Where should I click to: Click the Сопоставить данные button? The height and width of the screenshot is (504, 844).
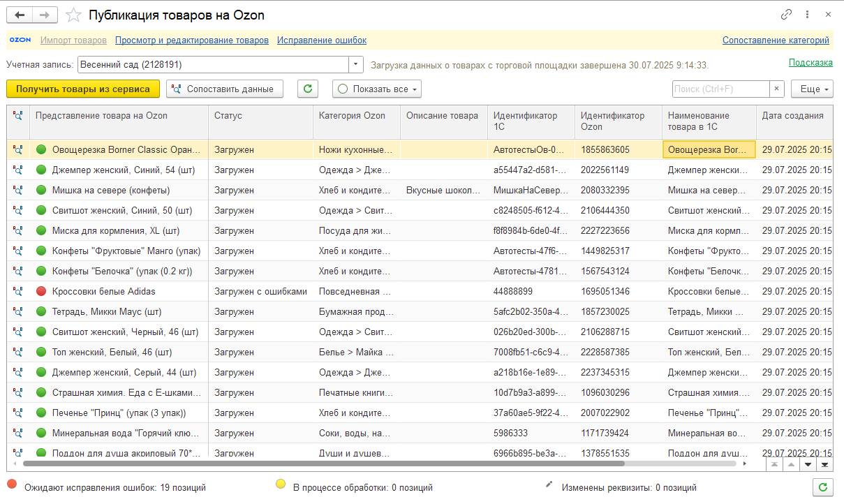[x=225, y=89]
